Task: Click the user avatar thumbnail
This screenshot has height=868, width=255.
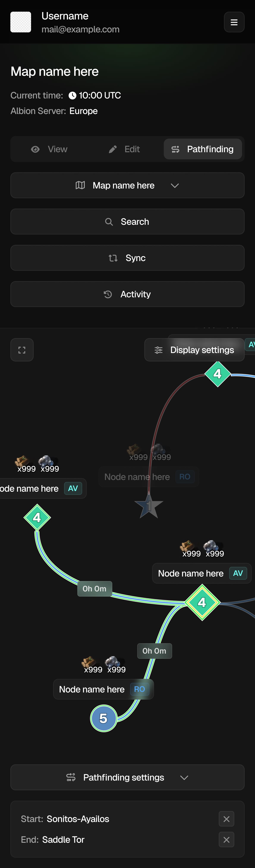Action: 20,22
